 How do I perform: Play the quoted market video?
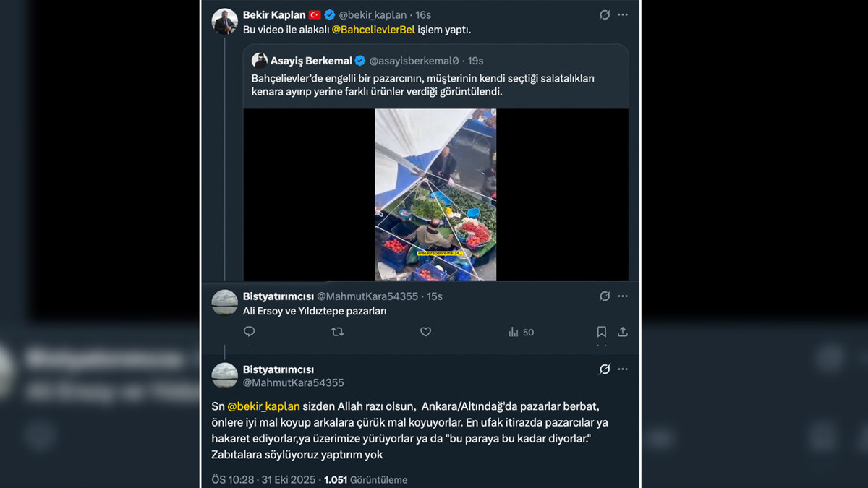435,194
